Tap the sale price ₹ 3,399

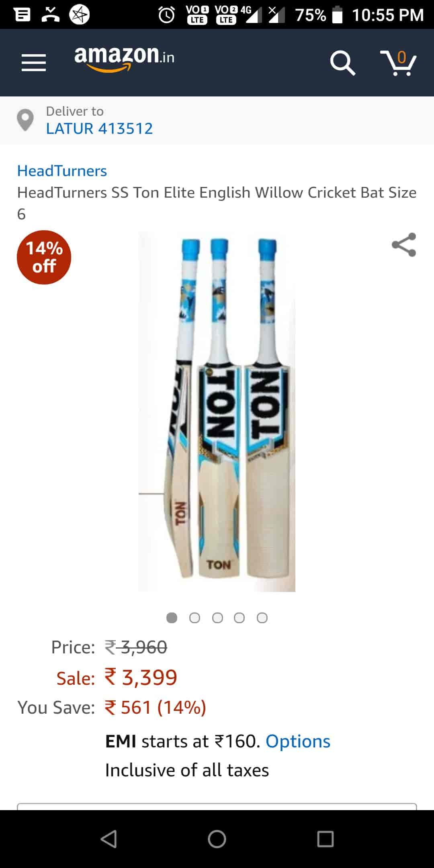[x=141, y=677]
